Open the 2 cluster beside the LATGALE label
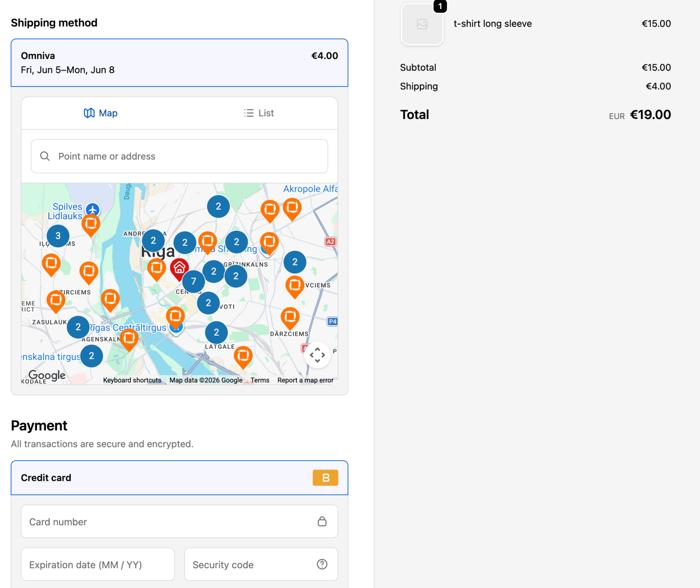Screen dimensions: 700x588 click(216, 333)
